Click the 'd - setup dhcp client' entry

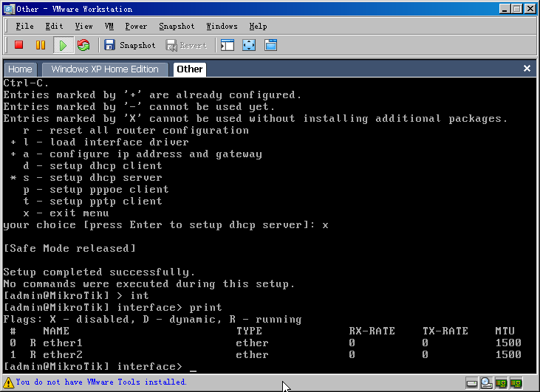point(92,166)
